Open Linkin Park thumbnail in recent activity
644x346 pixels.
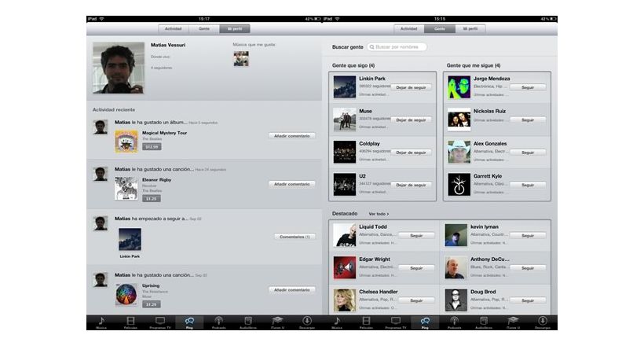(x=130, y=239)
